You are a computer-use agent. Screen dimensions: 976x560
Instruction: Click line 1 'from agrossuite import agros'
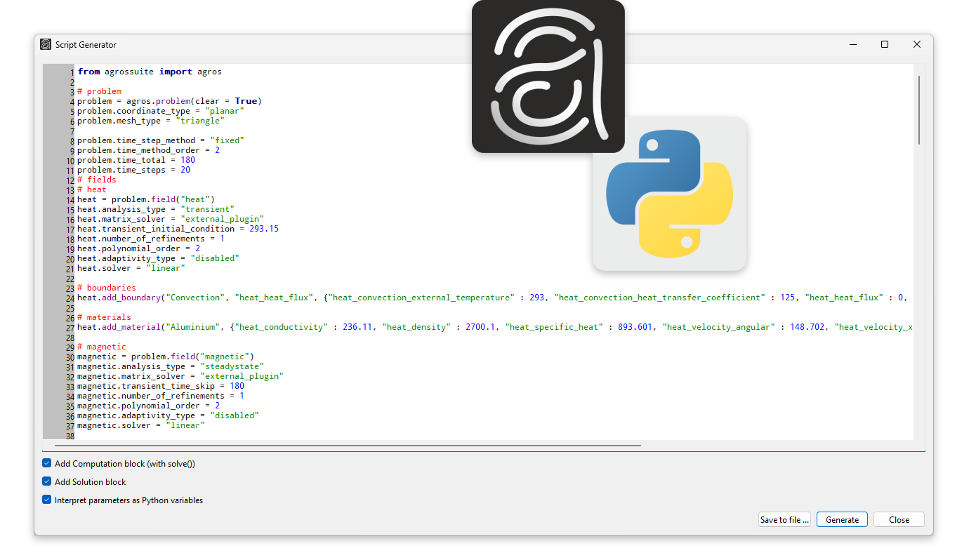tap(150, 72)
